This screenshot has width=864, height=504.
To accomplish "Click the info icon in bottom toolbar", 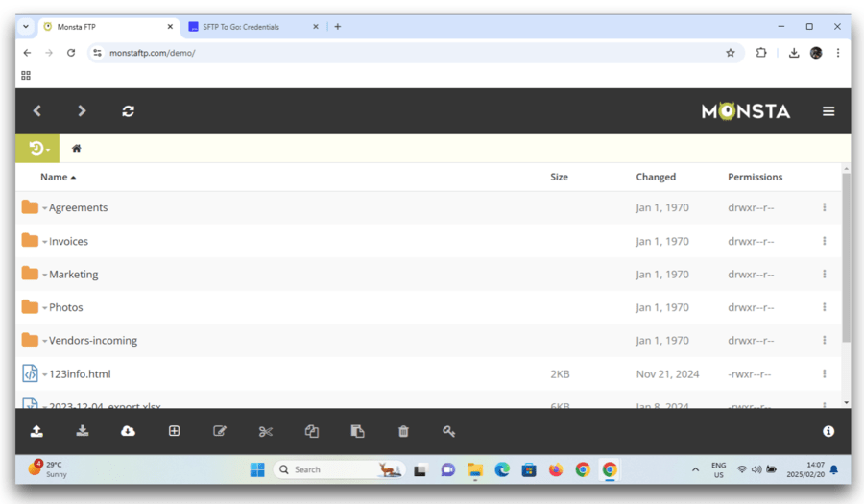I will pos(828,431).
